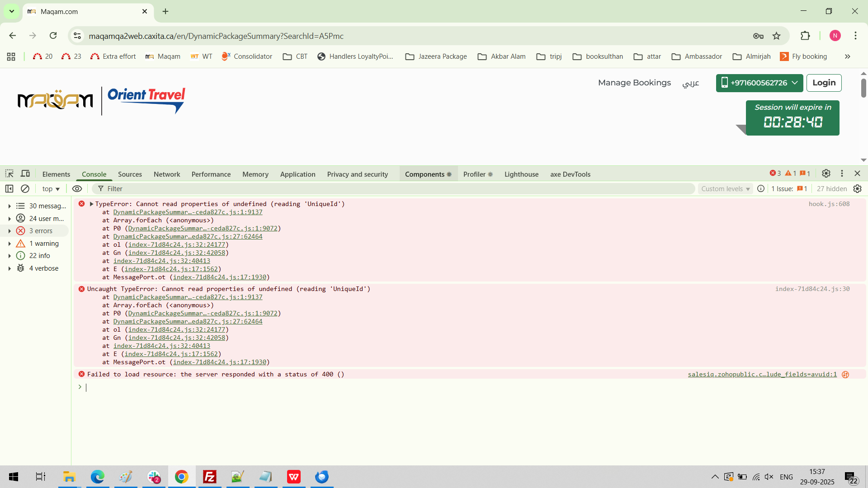Image resolution: width=868 pixels, height=488 pixels.
Task: Click the inspect element picker icon
Action: [9, 174]
